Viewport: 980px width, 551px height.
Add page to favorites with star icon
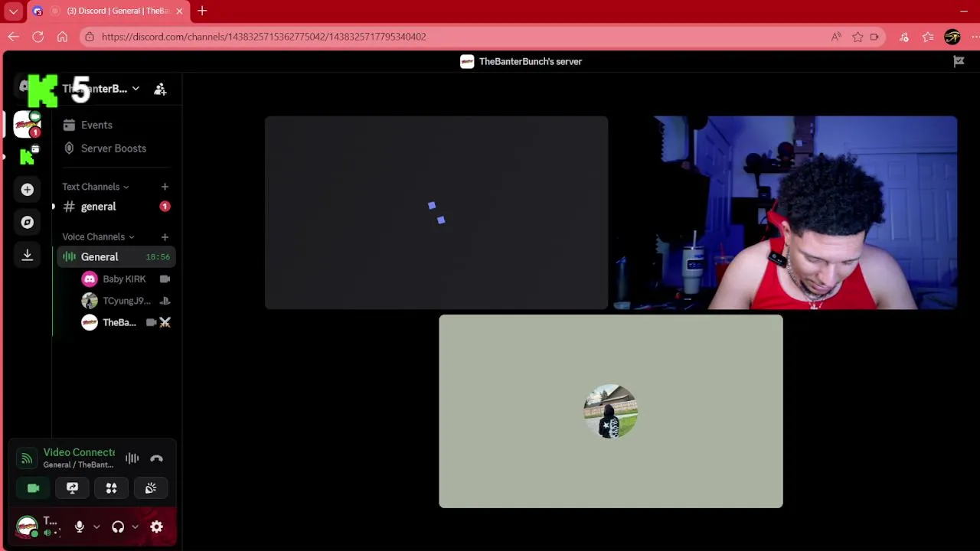(x=857, y=37)
